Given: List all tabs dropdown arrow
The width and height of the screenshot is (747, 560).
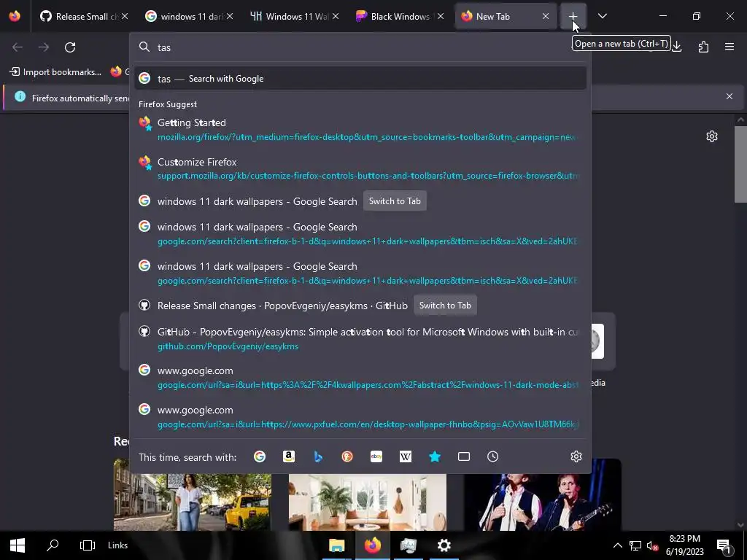Looking at the screenshot, I should (x=602, y=16).
